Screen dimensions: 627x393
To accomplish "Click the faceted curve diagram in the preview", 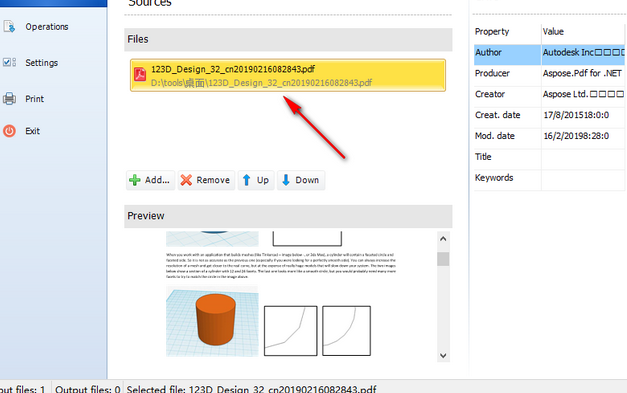I will coord(291,331).
